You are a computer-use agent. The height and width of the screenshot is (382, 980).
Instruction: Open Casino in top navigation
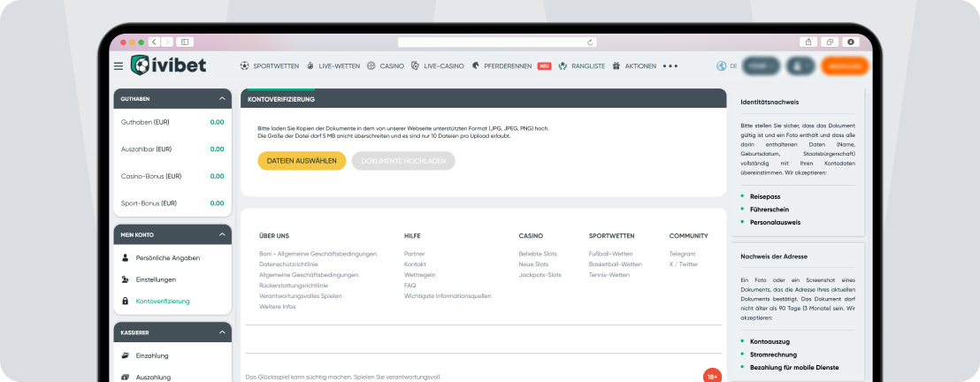click(392, 65)
